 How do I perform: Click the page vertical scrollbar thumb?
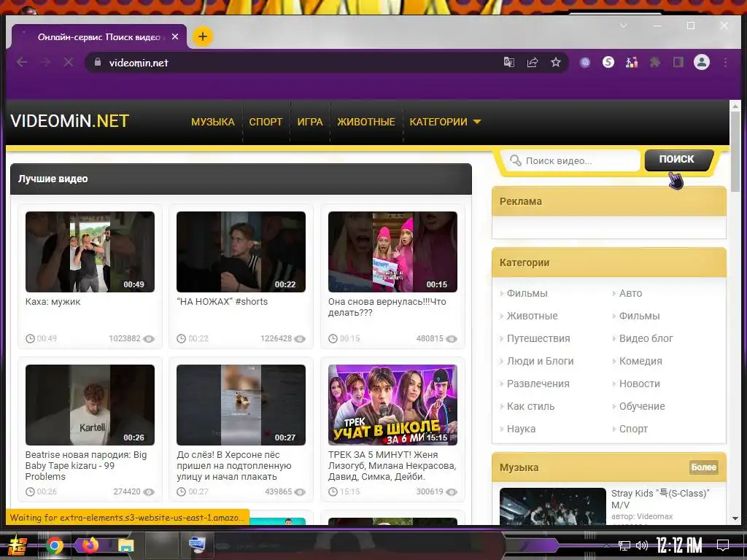coord(735,151)
